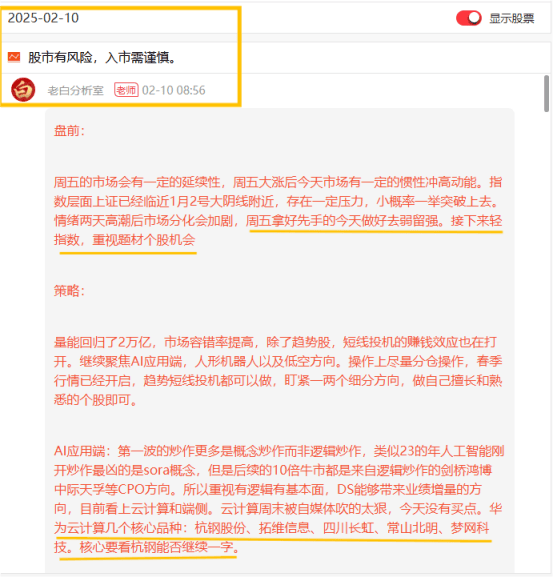Image resolution: width=554 pixels, height=578 pixels.
Task: Click the 量能回归了2万亿 paragraph
Action: (x=278, y=371)
